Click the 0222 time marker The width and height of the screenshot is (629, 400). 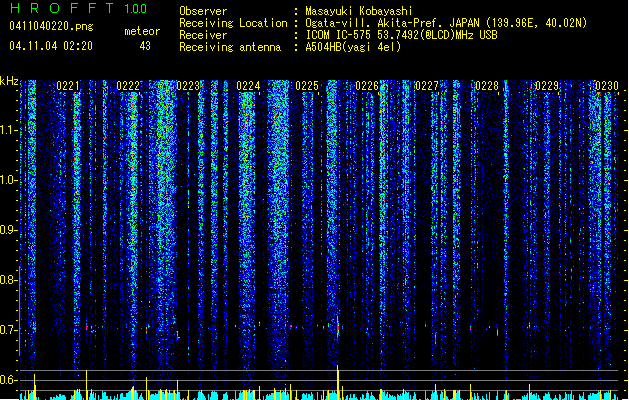pos(128,86)
